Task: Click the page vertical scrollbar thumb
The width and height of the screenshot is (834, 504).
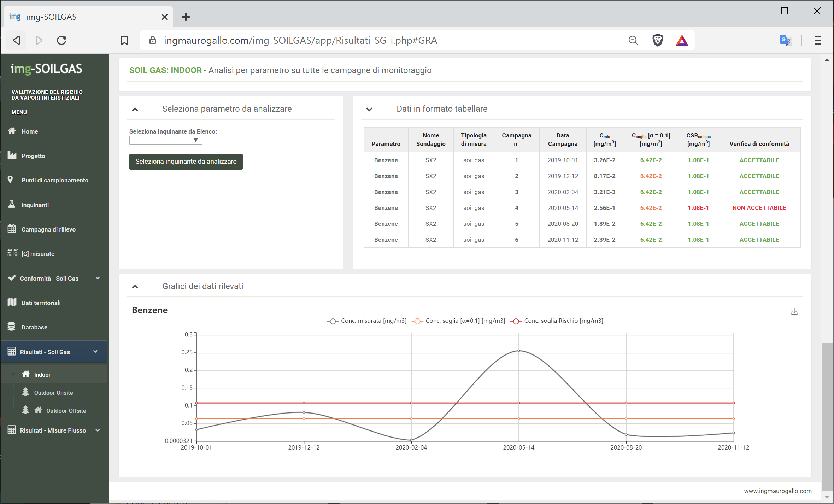Action: coord(827,416)
